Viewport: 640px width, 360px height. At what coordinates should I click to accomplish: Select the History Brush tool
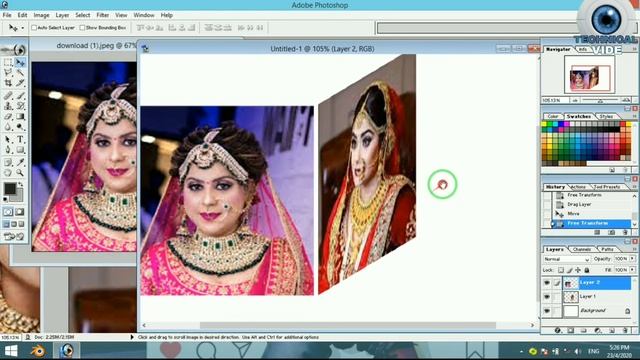[x=20, y=106]
